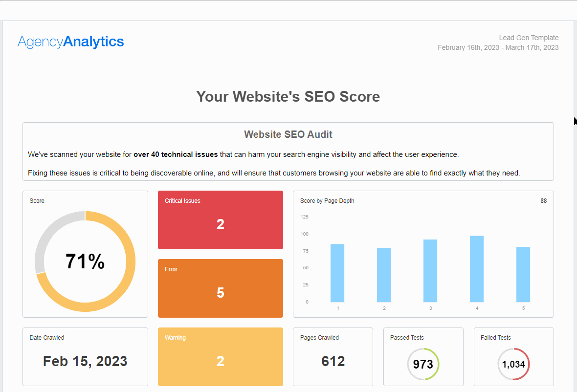Click the Your Website's SEO Score heading
The image size is (577, 392).
pyautogui.click(x=288, y=96)
